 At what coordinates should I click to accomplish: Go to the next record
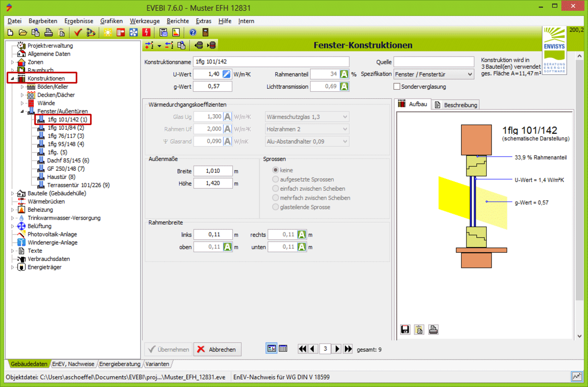coord(337,349)
